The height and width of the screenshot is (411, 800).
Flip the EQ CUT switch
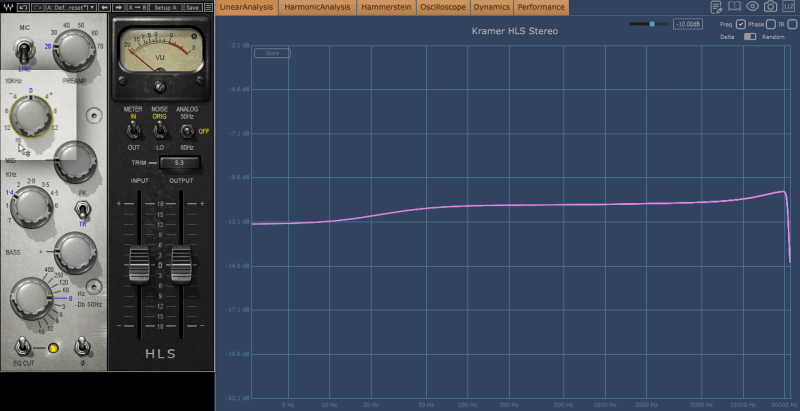[x=22, y=347]
